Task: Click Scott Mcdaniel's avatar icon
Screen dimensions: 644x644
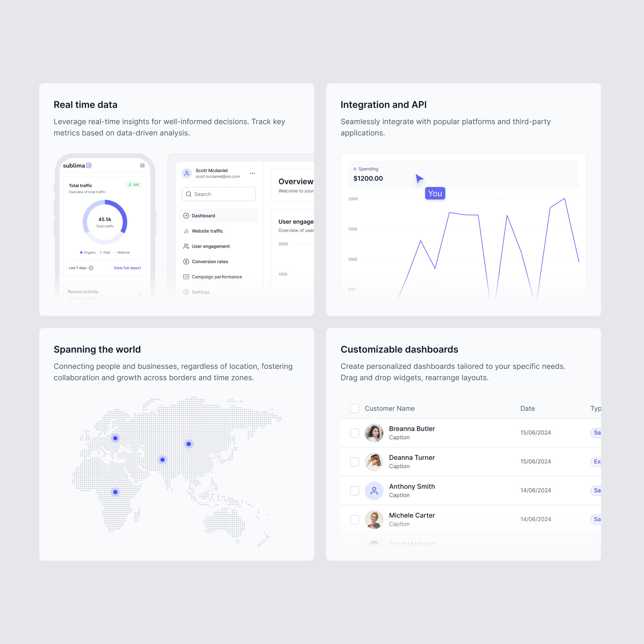Action: [187, 173]
